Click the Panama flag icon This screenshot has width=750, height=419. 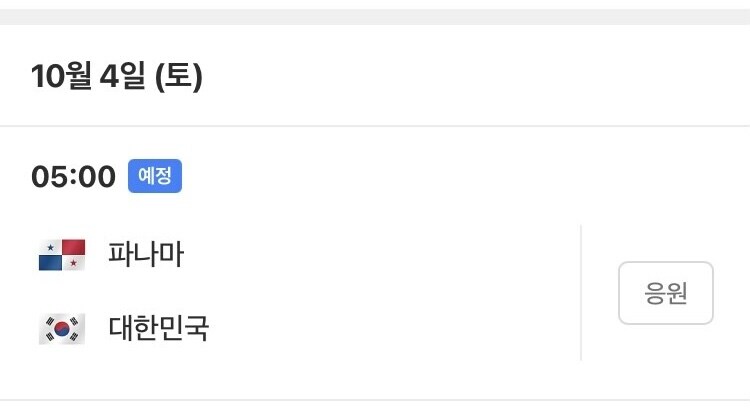click(61, 256)
